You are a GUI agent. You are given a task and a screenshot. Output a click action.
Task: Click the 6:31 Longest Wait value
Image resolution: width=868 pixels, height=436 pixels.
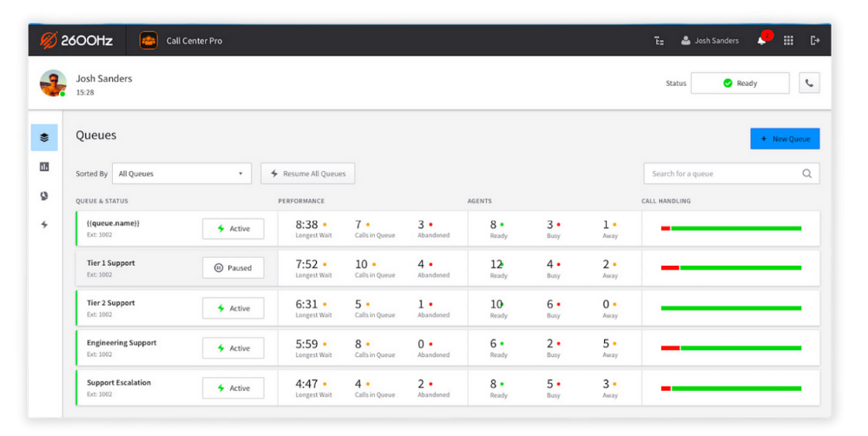click(306, 304)
